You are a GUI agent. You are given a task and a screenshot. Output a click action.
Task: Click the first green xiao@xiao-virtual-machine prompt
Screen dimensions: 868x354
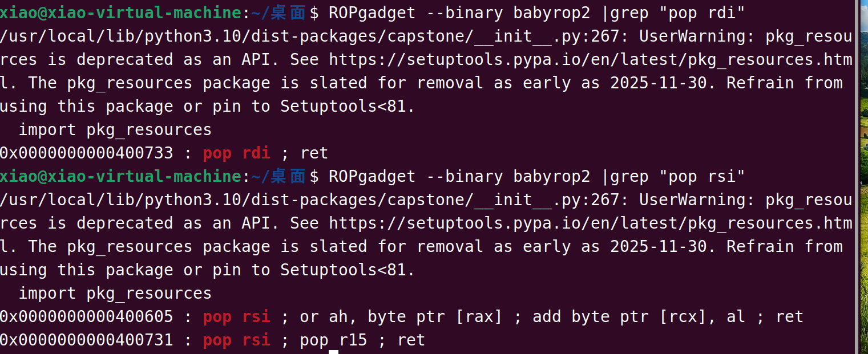pyautogui.click(x=121, y=11)
